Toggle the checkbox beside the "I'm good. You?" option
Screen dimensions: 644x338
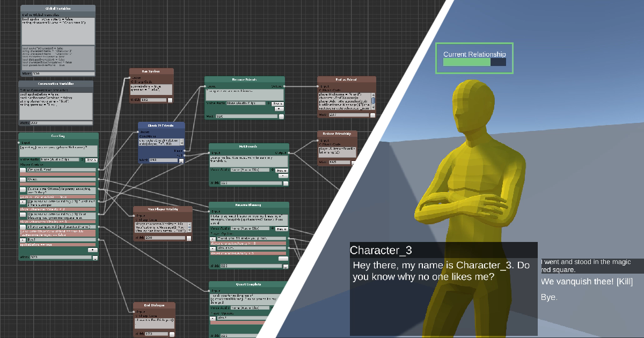(x=23, y=170)
